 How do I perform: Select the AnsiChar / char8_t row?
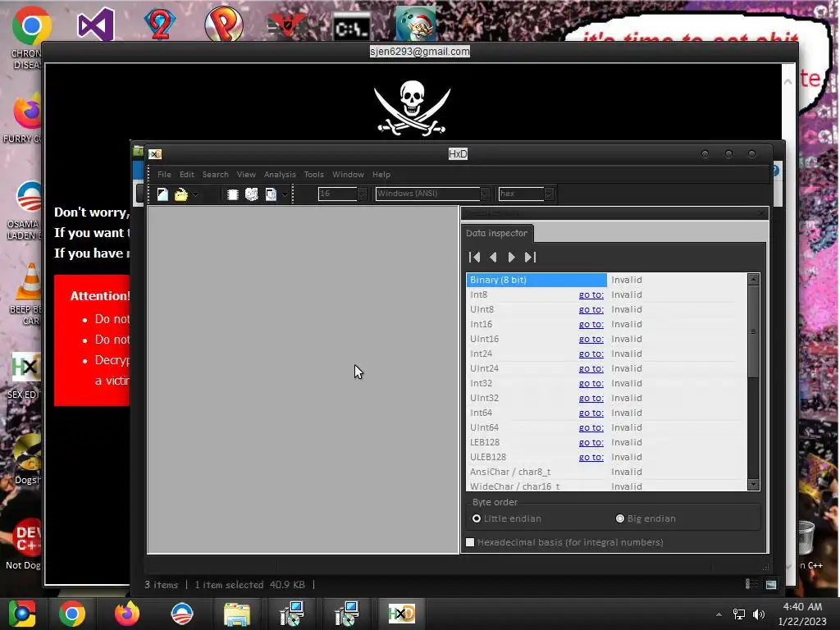click(606, 472)
